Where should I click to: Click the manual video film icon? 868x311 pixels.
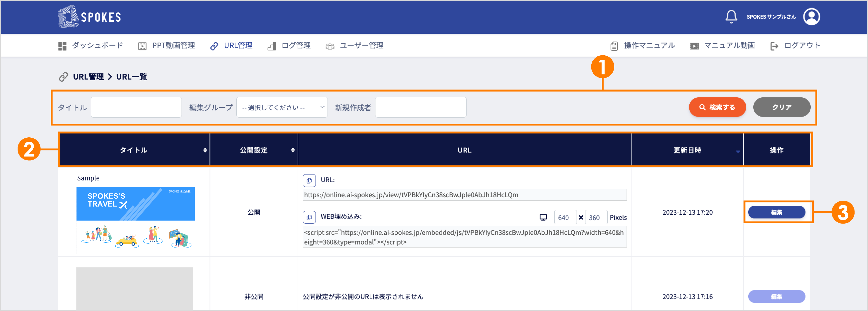click(x=694, y=46)
